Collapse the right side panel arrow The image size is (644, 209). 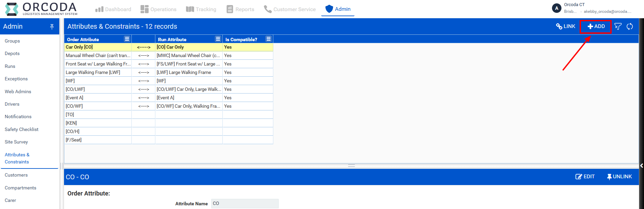coord(641,165)
